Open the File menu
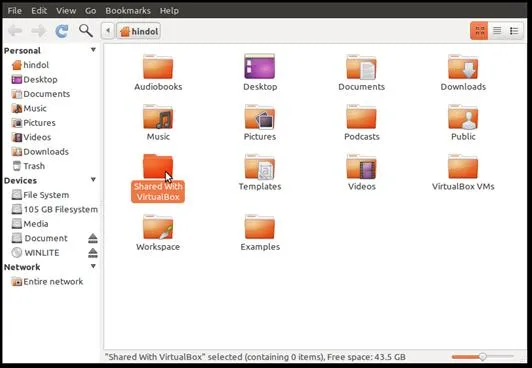The width and height of the screenshot is (532, 368). 15,11
